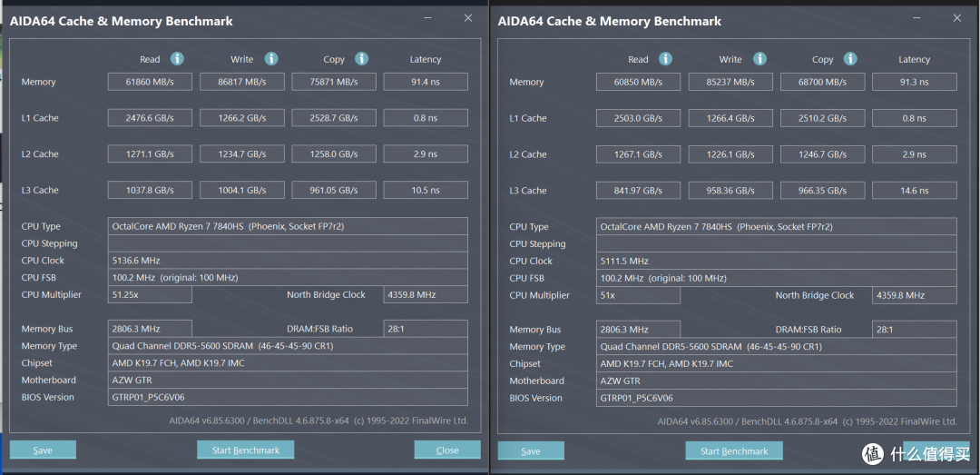This screenshot has width=980, height=475.
Task: Click Memory Bus 2806.3 MHz in right window
Action: (x=638, y=329)
